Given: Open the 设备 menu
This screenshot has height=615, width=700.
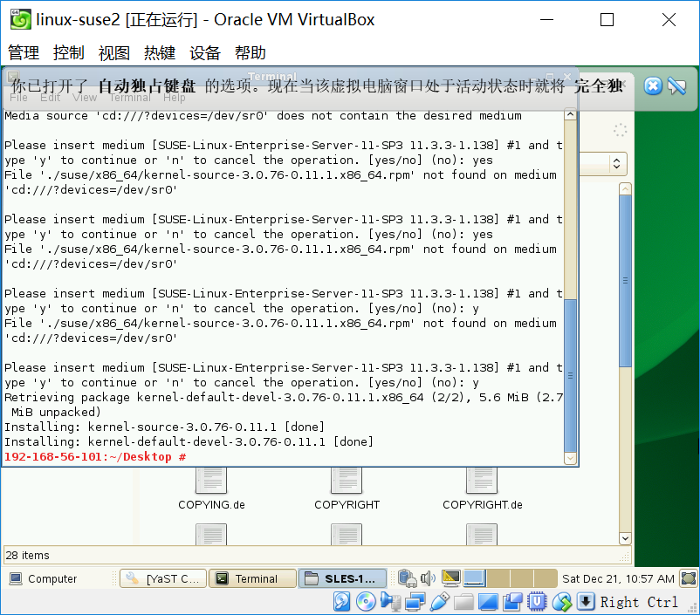Looking at the screenshot, I should (205, 52).
